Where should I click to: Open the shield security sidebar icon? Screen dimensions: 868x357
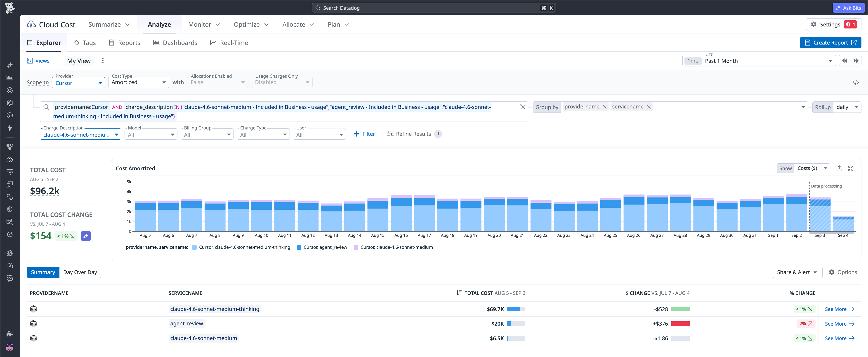tap(10, 209)
